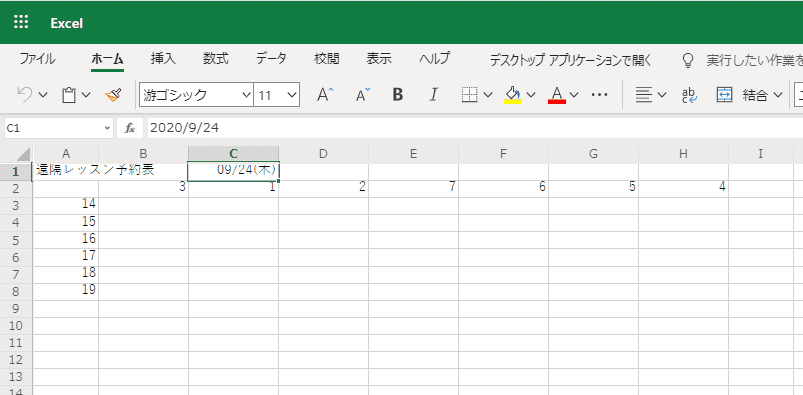The width and height of the screenshot is (803, 395).
Task: Click デスクトップ アプリケーションで開く button
Action: (571, 60)
